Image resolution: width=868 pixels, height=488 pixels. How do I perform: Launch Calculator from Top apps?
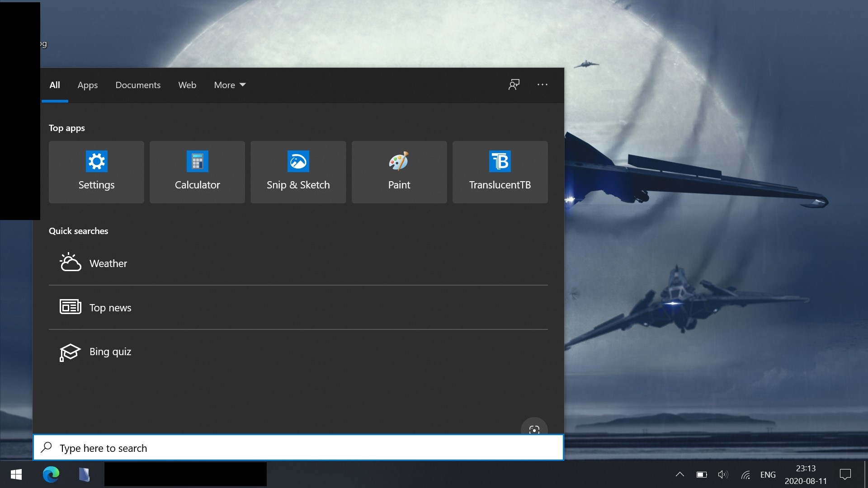(x=197, y=172)
